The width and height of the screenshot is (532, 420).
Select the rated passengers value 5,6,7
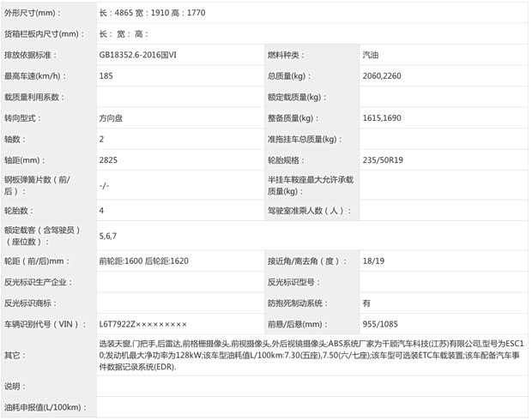pos(108,236)
